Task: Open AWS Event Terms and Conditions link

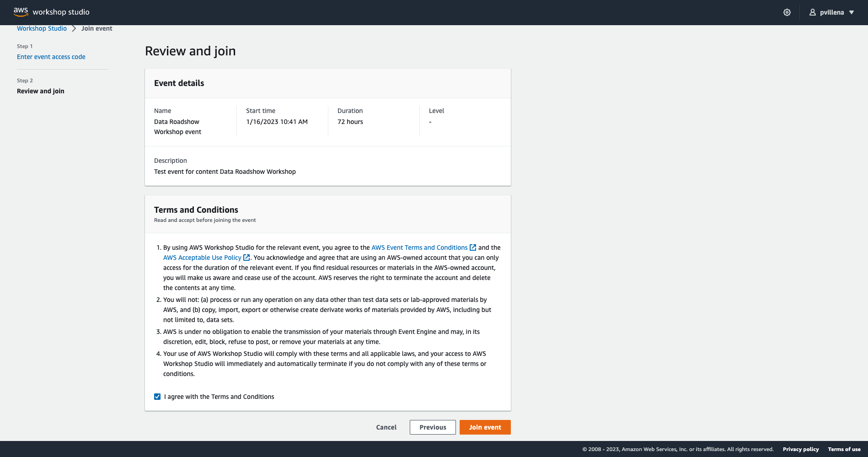Action: click(419, 247)
